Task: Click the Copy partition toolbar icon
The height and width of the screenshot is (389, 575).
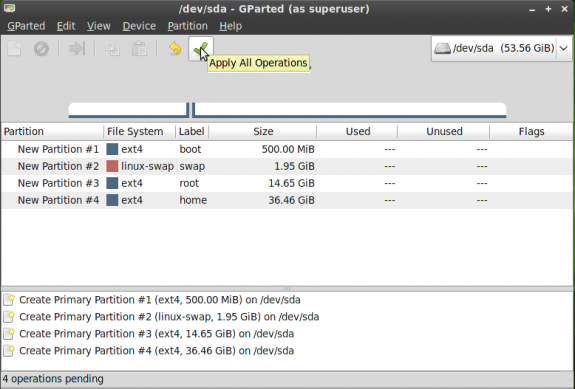Action: coord(112,48)
